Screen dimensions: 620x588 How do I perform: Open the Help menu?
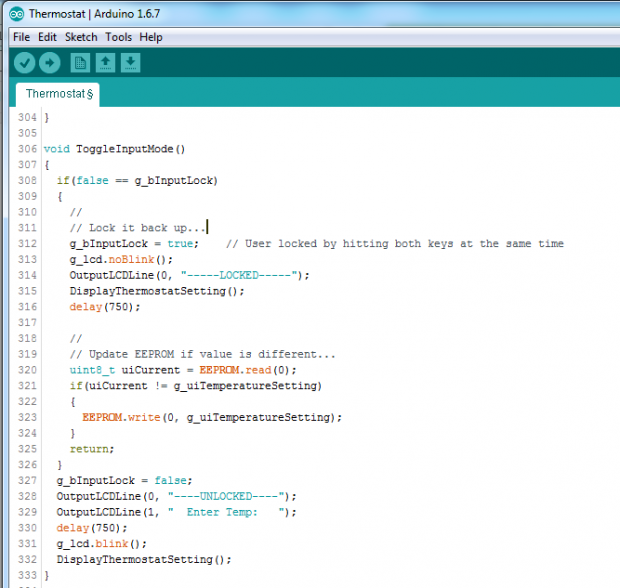pyautogui.click(x=151, y=37)
